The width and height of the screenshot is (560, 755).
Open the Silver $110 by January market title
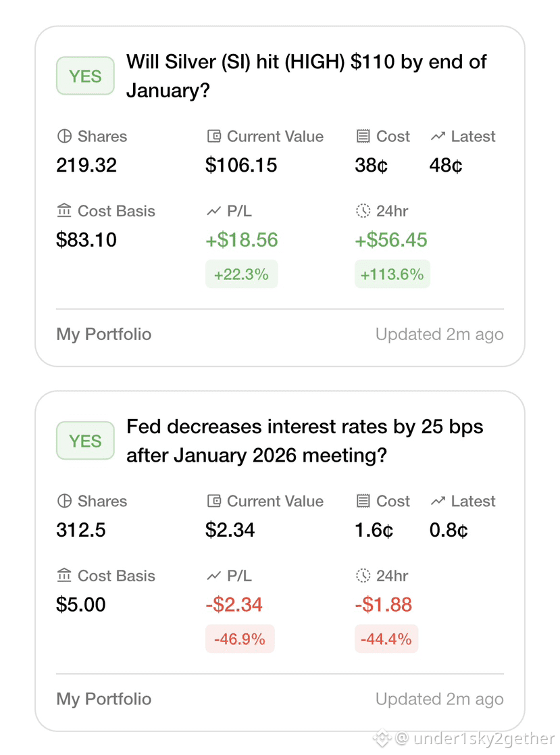[307, 76]
